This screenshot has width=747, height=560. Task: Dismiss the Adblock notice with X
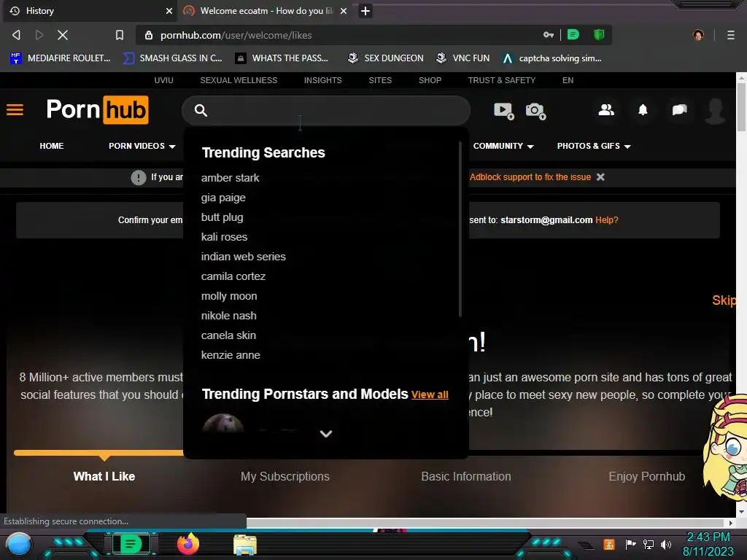(601, 176)
